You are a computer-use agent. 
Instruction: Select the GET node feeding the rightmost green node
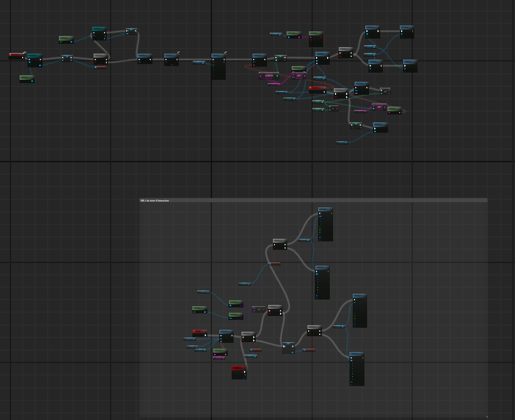(x=380, y=107)
